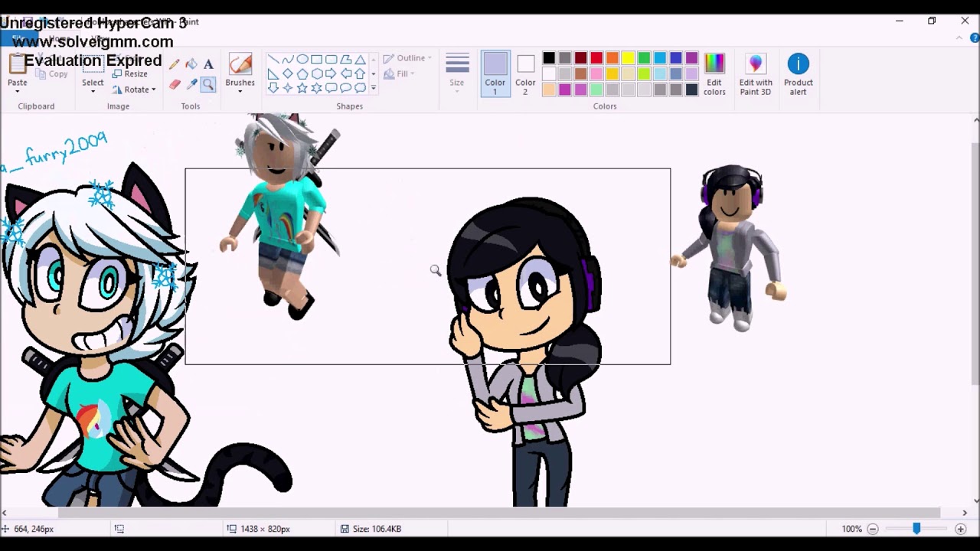Select the Magnifier tool in Tools
This screenshot has height=551, width=980.
[208, 84]
